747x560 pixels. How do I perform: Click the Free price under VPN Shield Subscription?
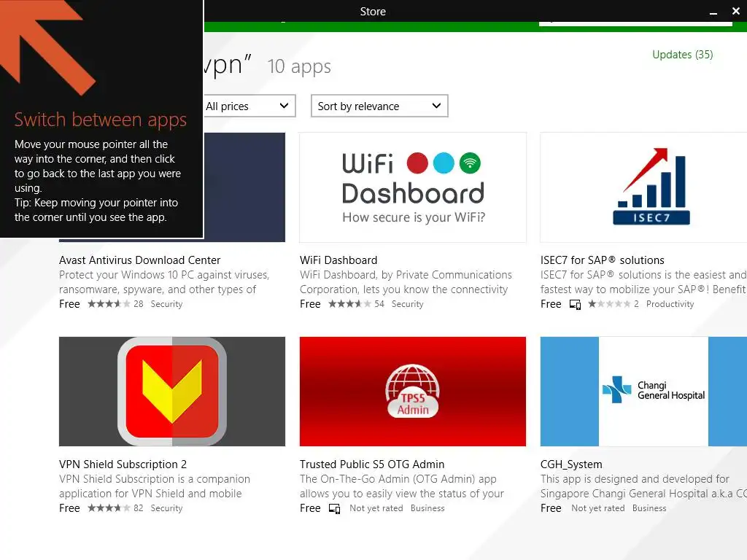tap(69, 508)
